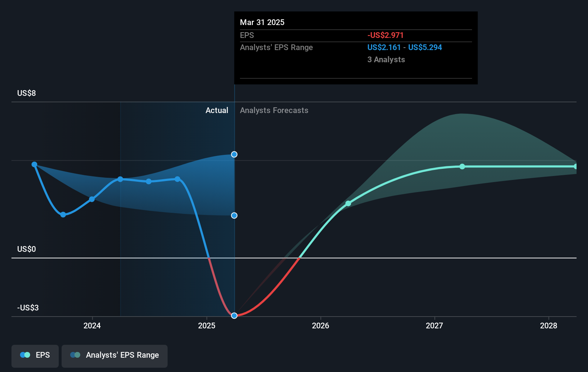Image resolution: width=588 pixels, height=372 pixels.
Task: Toggle the Analysts' EPS Range legend chip
Action: tap(115, 356)
